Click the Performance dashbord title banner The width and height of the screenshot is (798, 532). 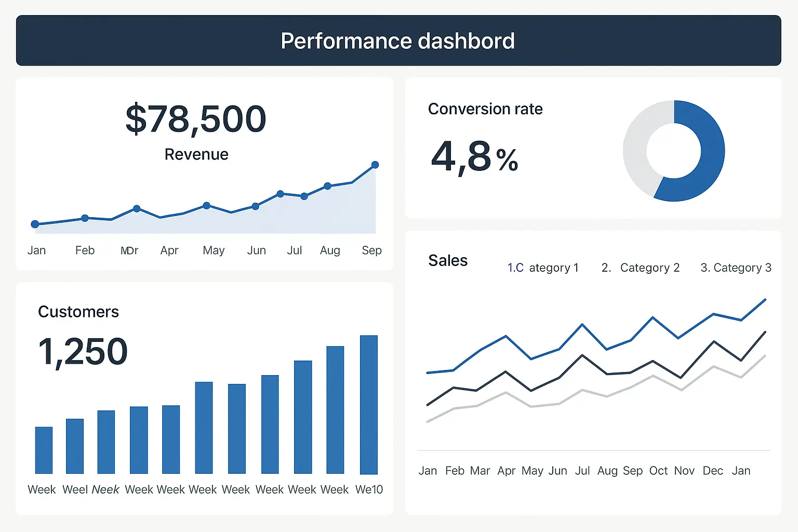click(398, 41)
